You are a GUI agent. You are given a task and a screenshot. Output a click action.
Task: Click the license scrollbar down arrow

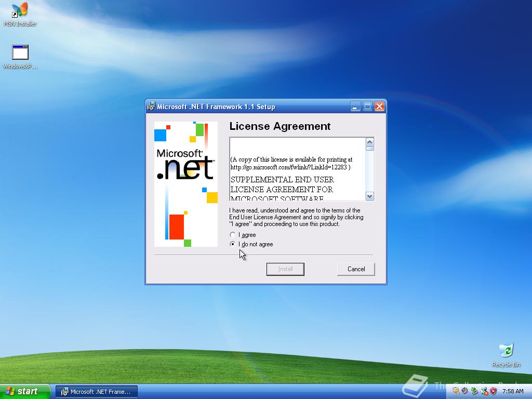pyautogui.click(x=369, y=196)
